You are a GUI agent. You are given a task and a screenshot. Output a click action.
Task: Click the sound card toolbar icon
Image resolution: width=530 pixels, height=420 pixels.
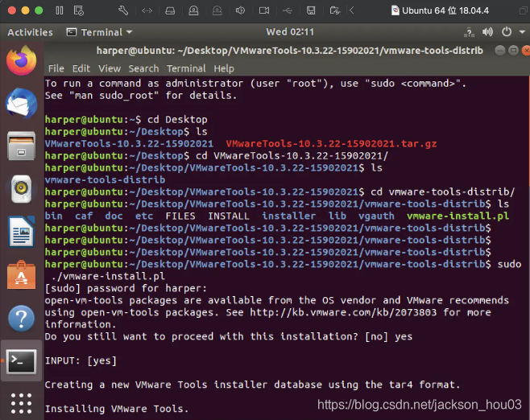240,10
